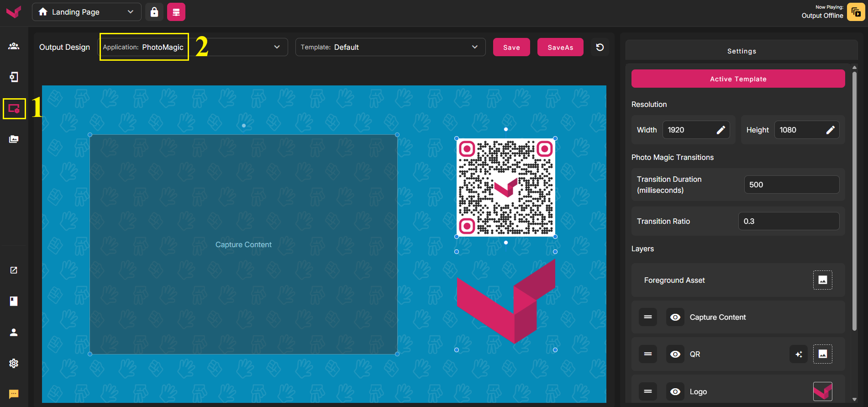Click the home icon beside Landing Page
Viewport: 868px width, 407px height.
coord(43,12)
